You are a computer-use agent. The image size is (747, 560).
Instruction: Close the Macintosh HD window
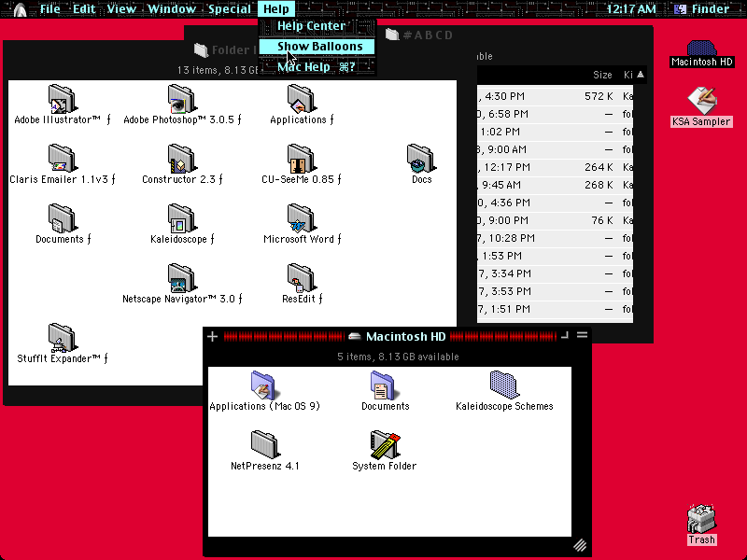tap(213, 337)
